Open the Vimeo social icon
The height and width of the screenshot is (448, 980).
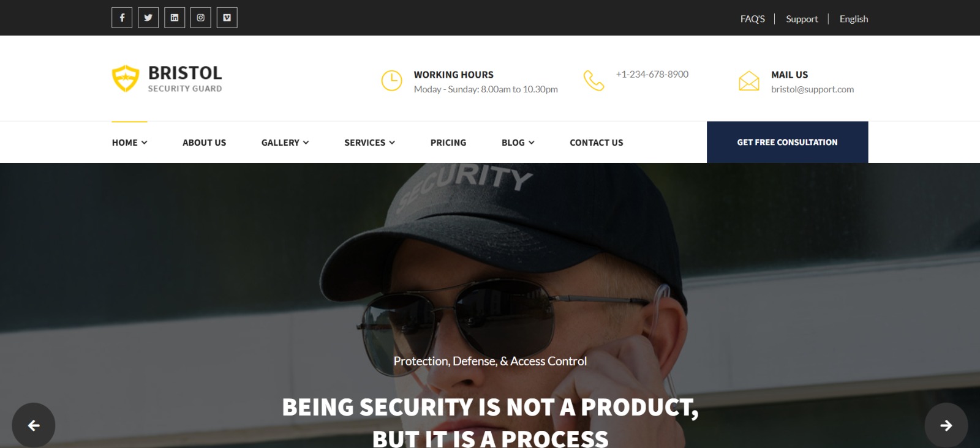227,18
